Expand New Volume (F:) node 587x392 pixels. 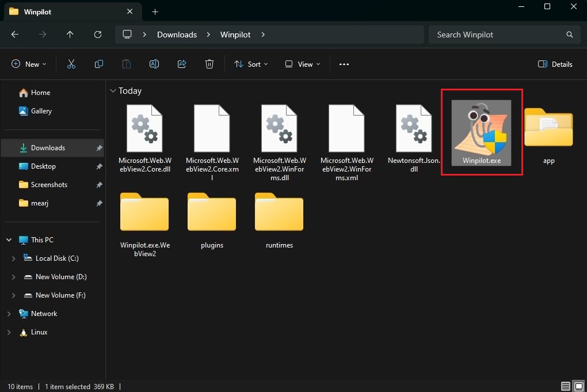tap(14, 295)
